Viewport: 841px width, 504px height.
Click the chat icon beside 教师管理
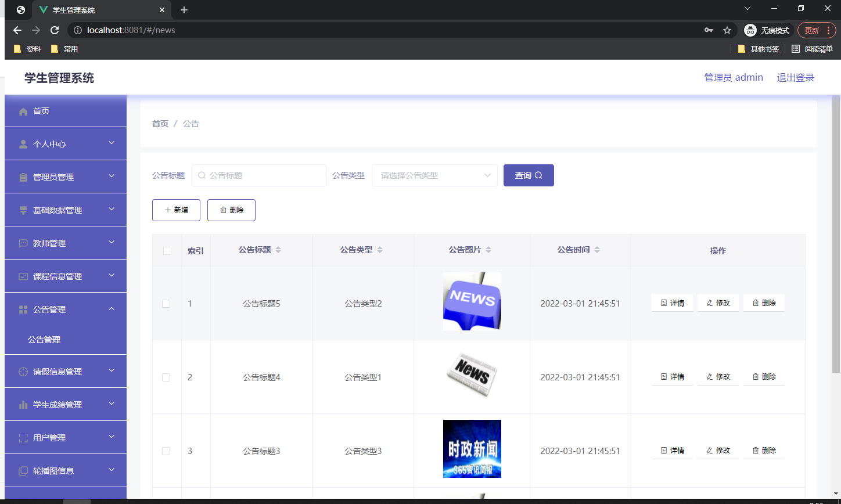(23, 243)
